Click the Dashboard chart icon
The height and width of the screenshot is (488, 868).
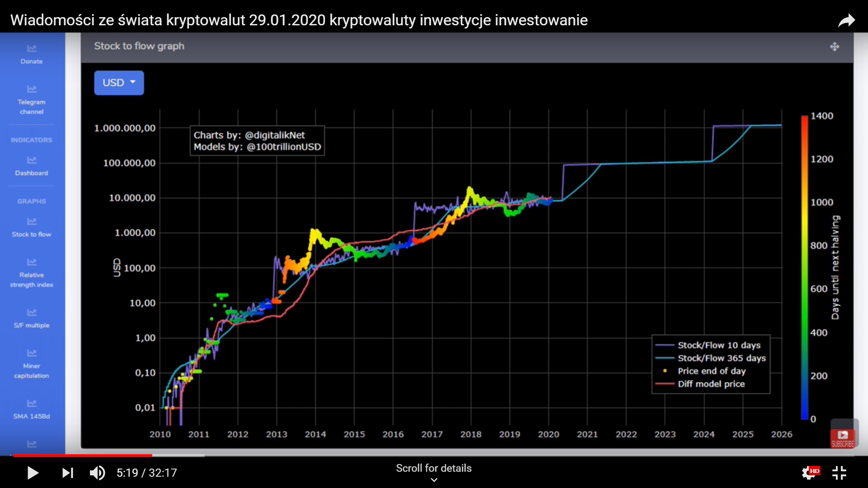click(x=32, y=160)
